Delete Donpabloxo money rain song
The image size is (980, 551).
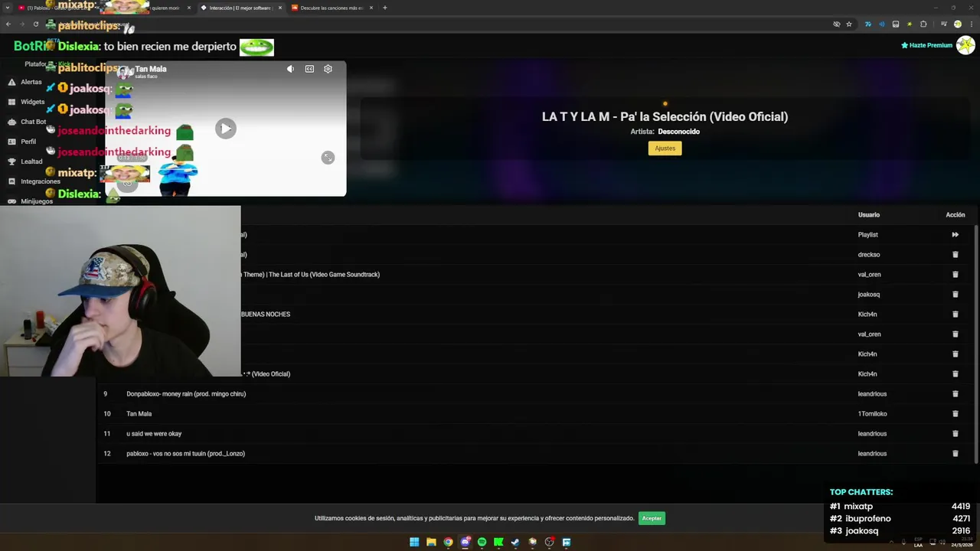pyautogui.click(x=955, y=394)
